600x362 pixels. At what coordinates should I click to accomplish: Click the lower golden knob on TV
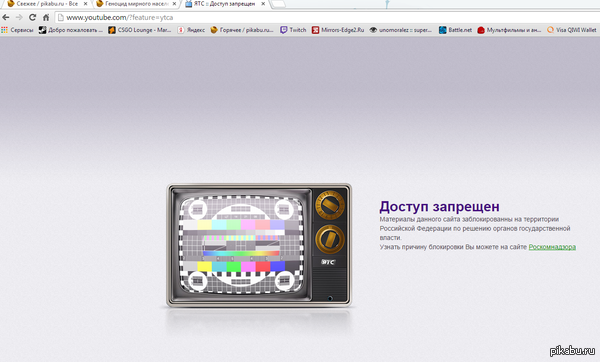[x=330, y=239]
